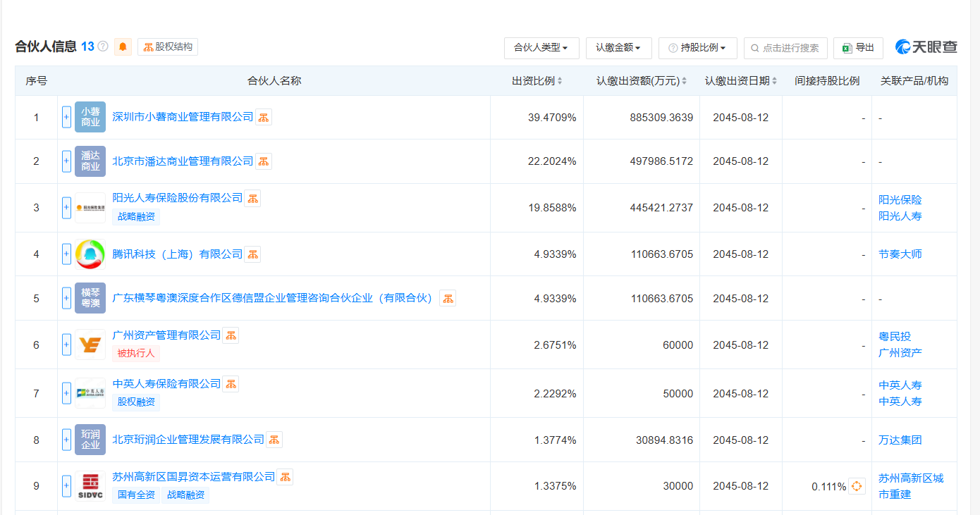Click equity structure icon beside 广州资产管理有限公司
Screen dimensions: 980x515
pyautogui.click(x=231, y=336)
